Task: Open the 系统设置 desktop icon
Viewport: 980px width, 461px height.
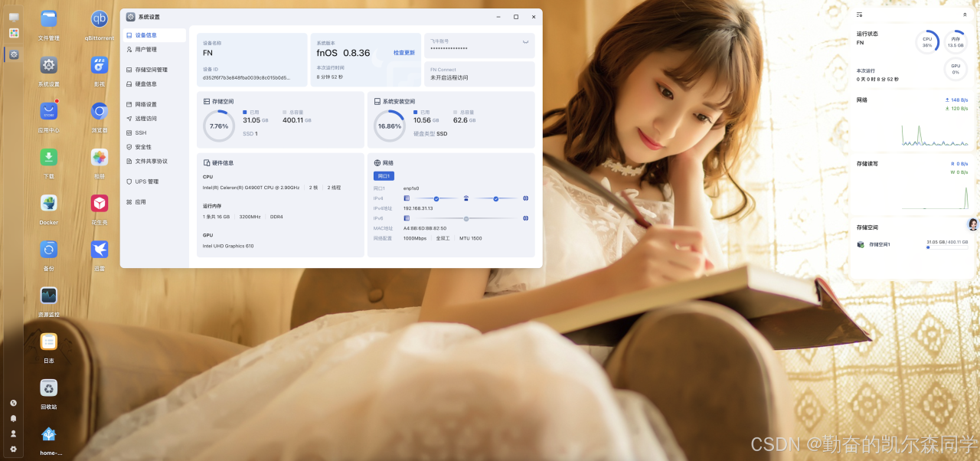Action: pos(49,65)
